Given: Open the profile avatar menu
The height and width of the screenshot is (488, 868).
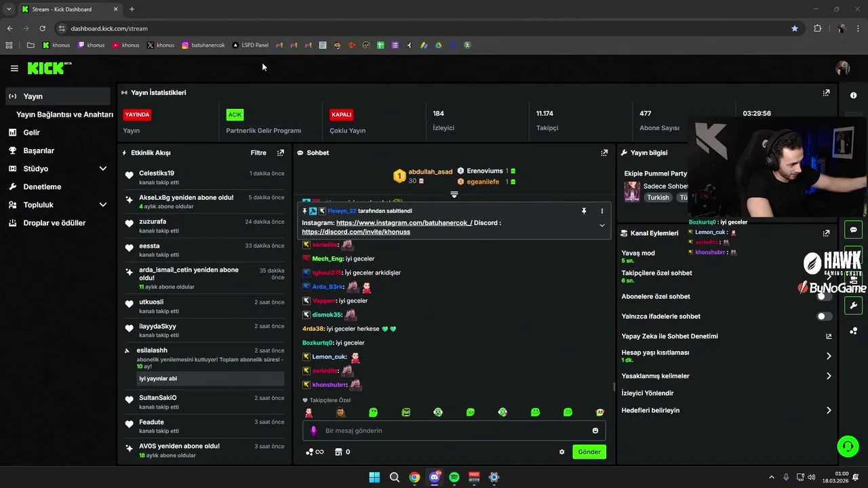Looking at the screenshot, I should (843, 68).
